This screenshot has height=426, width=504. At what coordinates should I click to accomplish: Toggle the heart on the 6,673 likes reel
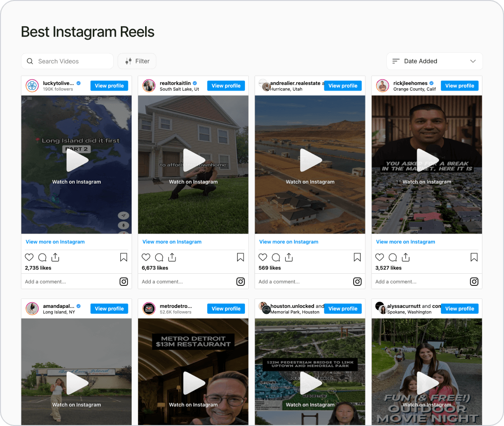pos(146,257)
